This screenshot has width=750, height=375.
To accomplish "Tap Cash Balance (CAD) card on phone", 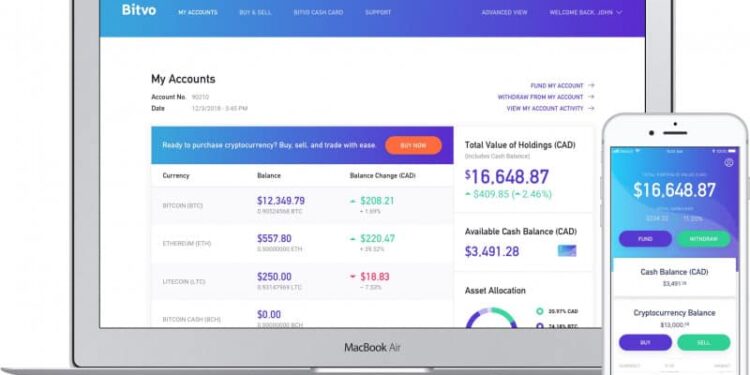I will (x=674, y=277).
